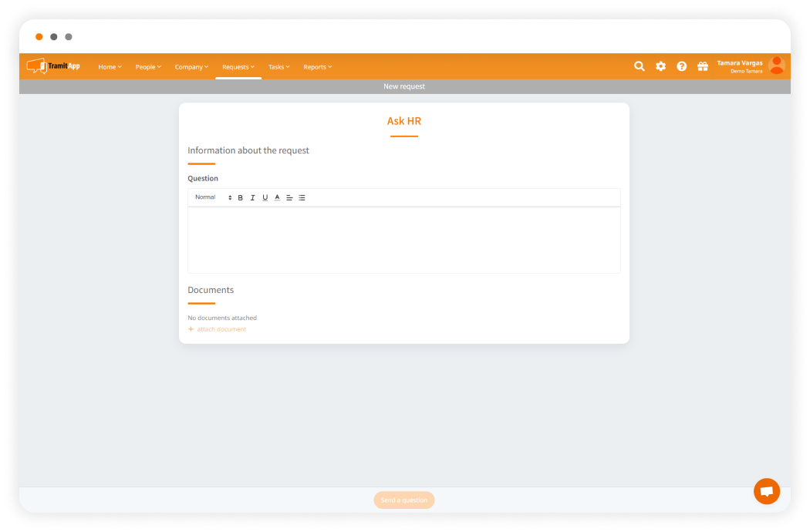Open the chat support bubble
The width and height of the screenshot is (810, 532).
tap(766, 491)
